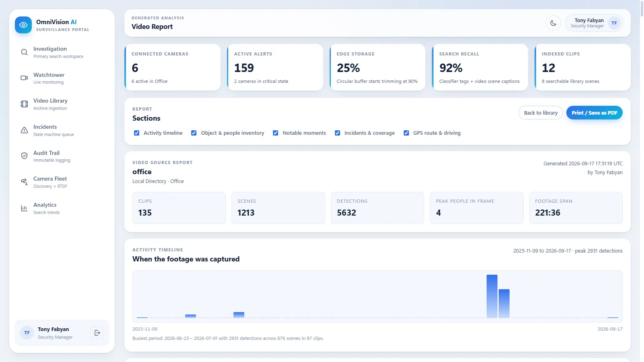Click the Indexed Clips card
Screen dimensions: 644x362
(x=583, y=67)
